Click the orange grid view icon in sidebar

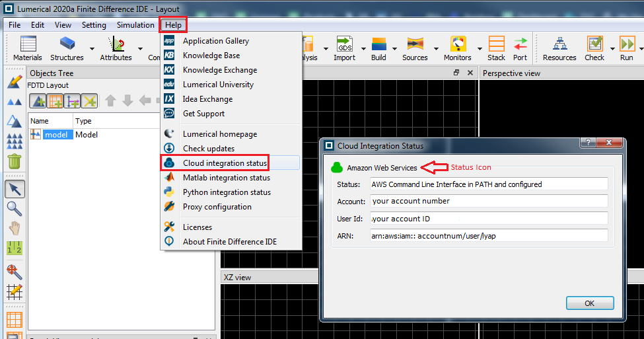15,320
